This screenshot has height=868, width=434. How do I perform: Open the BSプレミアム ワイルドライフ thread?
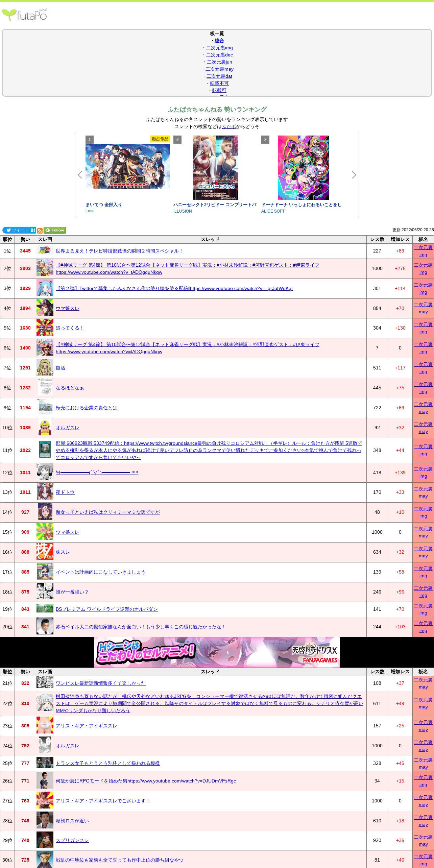pos(107,609)
